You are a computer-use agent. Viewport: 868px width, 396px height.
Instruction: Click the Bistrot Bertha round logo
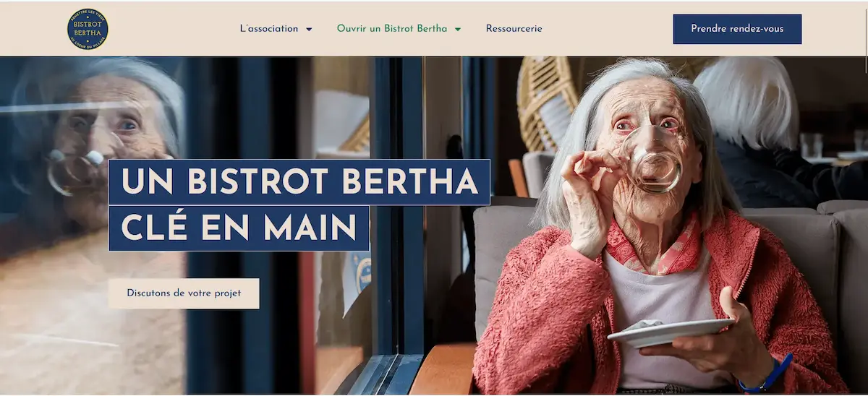(88, 29)
